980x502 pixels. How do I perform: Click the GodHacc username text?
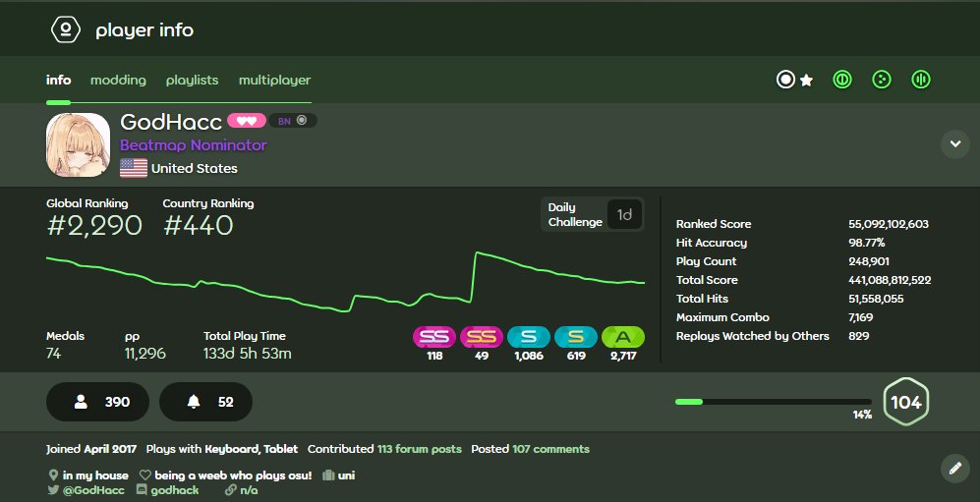171,122
